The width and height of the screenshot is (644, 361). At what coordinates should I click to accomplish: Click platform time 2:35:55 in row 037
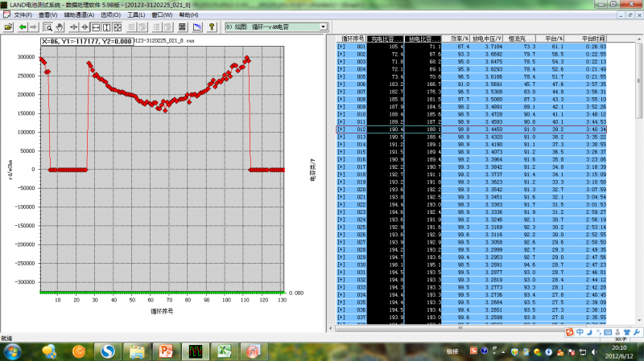596,317
